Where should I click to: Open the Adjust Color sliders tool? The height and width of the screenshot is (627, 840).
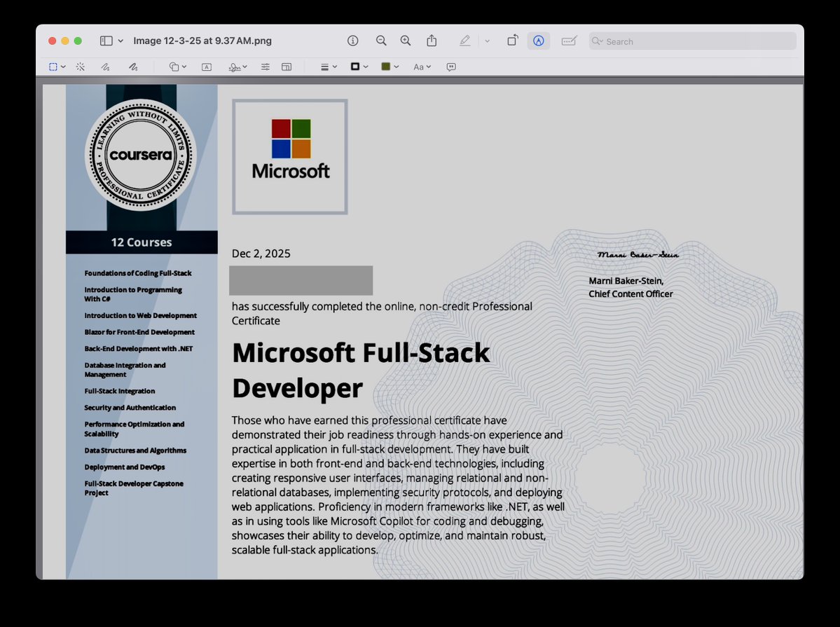266,67
